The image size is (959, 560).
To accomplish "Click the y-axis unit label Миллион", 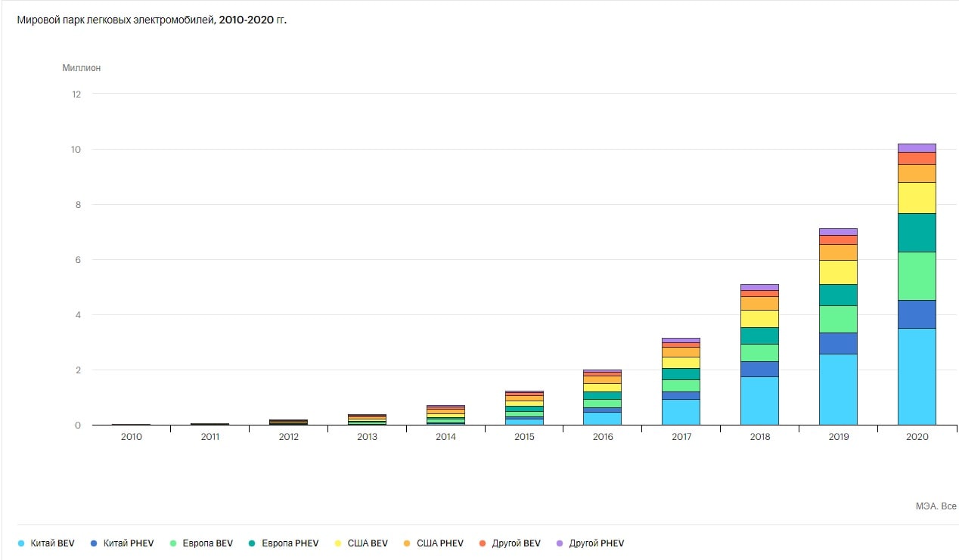I will point(81,68).
